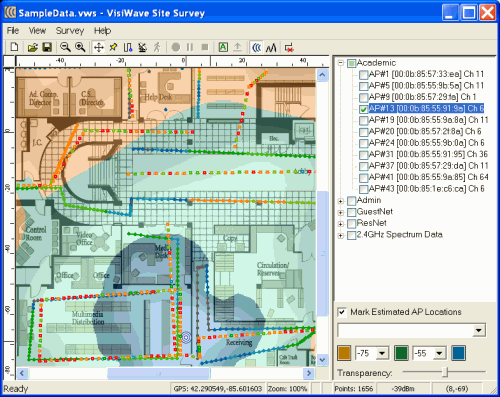
Task: Click the Transparency slider handle
Action: pos(445,372)
